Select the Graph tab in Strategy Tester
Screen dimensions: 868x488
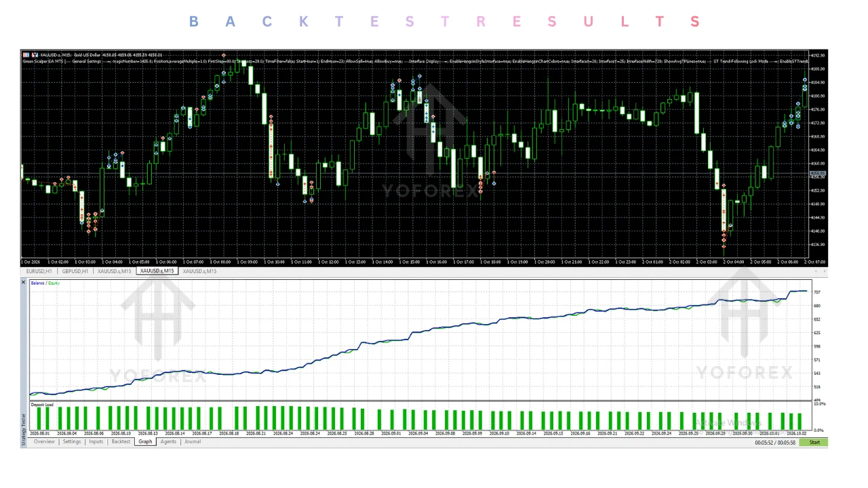145,442
